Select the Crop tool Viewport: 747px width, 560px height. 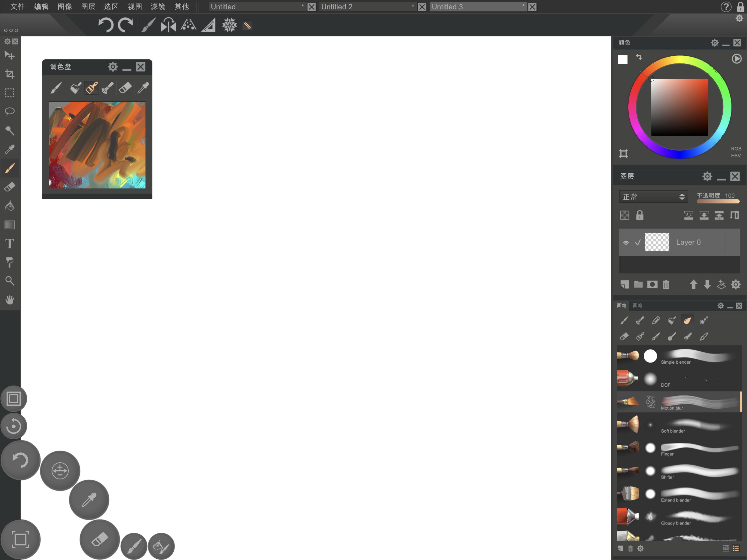(10, 74)
